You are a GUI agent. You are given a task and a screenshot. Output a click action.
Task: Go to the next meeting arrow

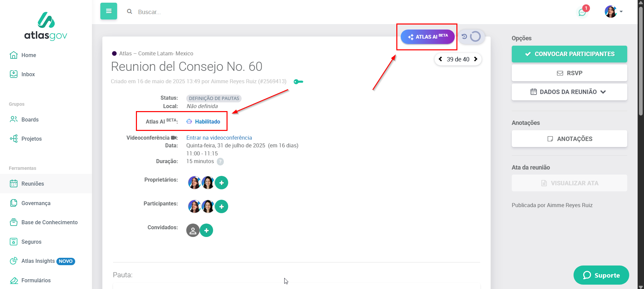tap(476, 59)
